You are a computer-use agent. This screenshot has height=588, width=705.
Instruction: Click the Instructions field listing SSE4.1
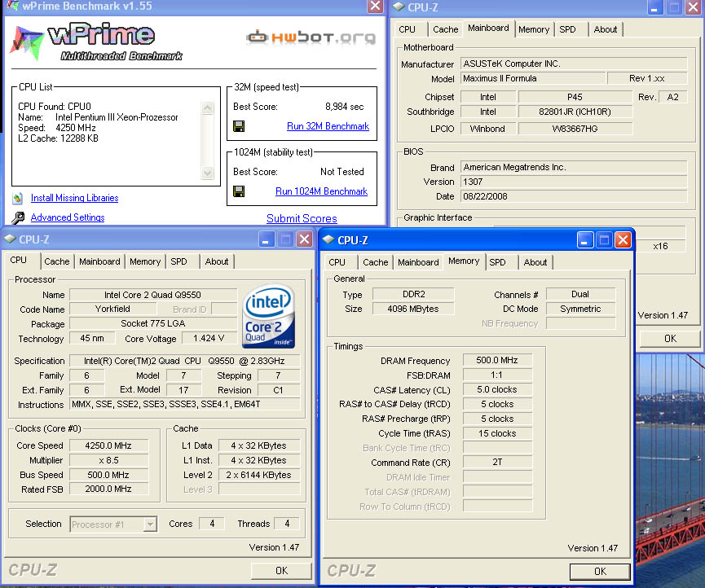pyautogui.click(x=184, y=404)
